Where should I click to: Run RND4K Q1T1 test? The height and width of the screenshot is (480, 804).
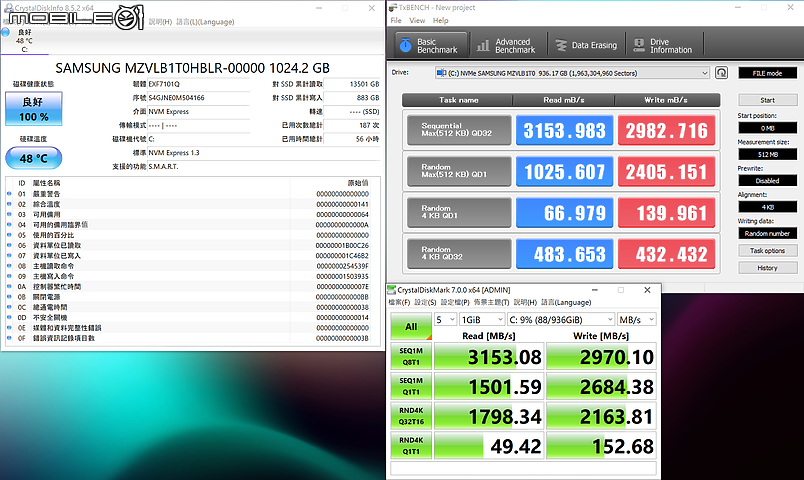tap(411, 446)
